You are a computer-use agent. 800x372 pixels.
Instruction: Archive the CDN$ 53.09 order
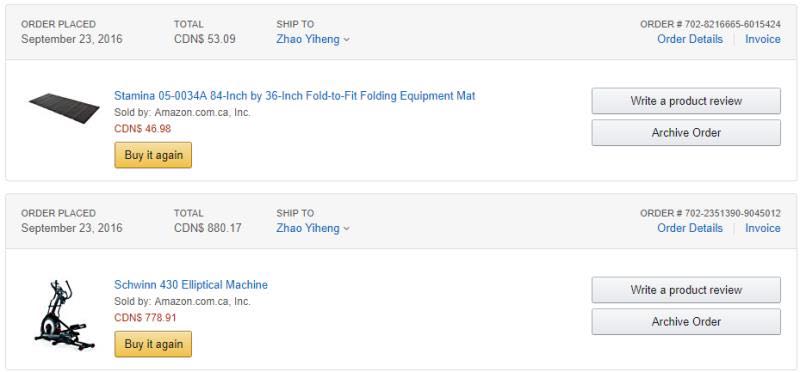686,133
